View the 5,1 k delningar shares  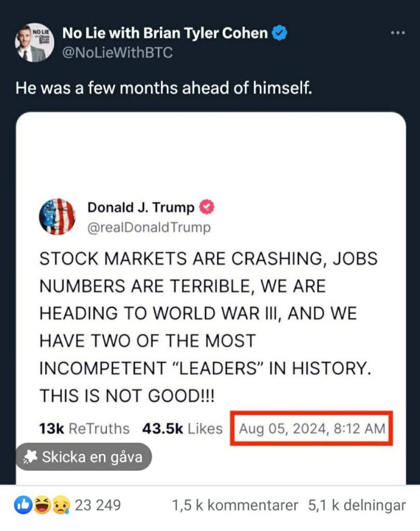click(x=357, y=505)
